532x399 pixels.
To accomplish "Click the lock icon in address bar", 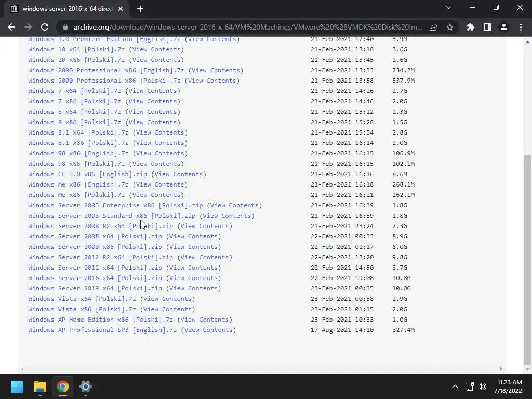I will pyautogui.click(x=65, y=27).
